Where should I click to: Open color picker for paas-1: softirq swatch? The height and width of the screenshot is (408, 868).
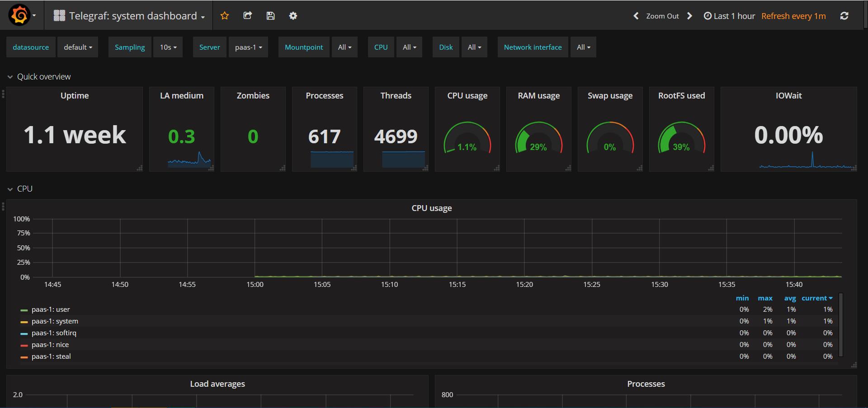24,334
